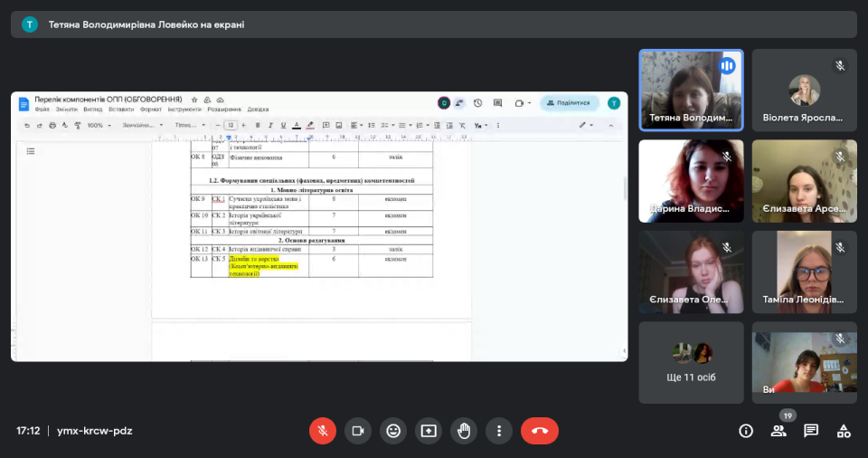Open the activities shapes icon
This screenshot has width=868, height=458.
pyautogui.click(x=844, y=431)
